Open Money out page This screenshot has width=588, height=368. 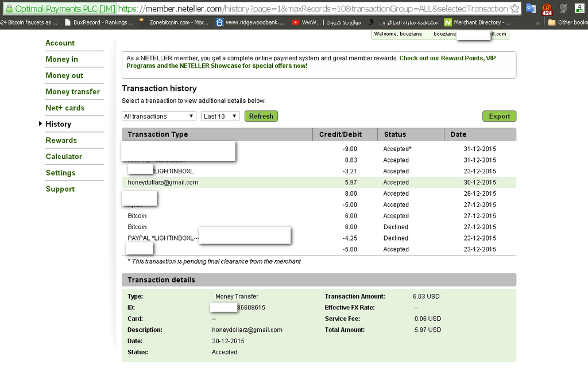pos(64,75)
